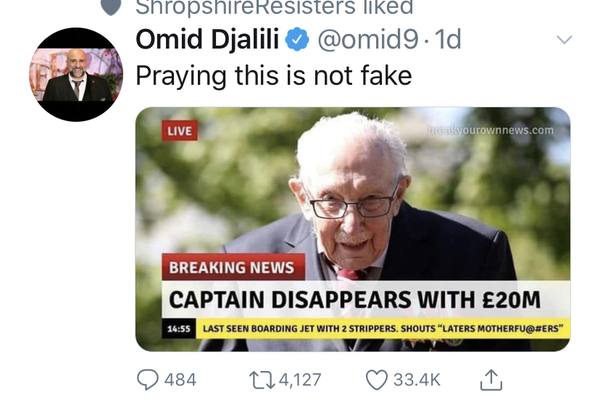Click the 33.4K likes count
Image resolution: width=600 pixels, height=403 pixels.
click(x=416, y=380)
